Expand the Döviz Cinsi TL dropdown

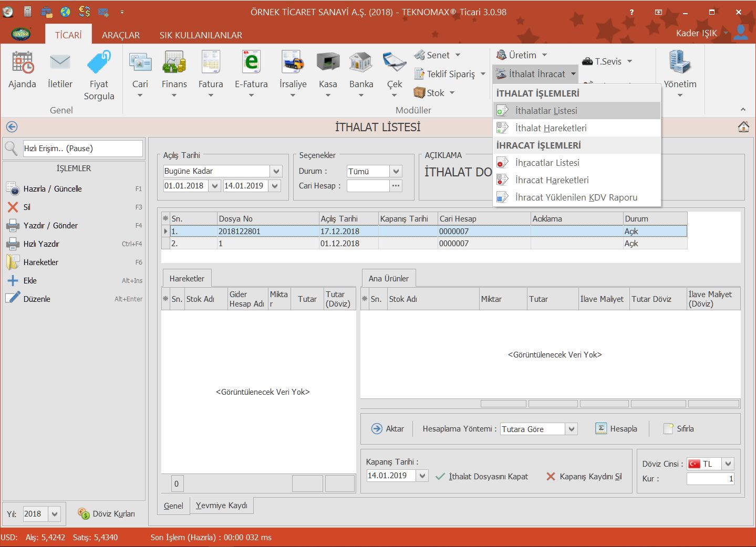point(728,464)
